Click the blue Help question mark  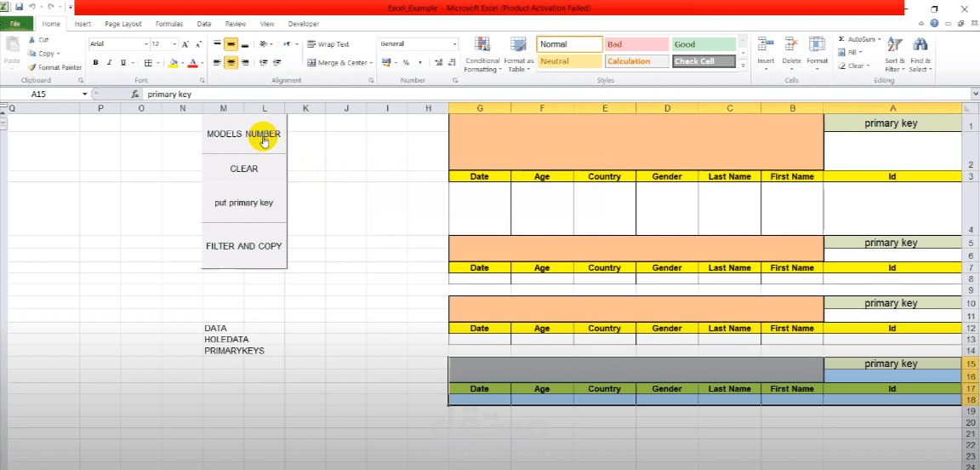(934, 24)
